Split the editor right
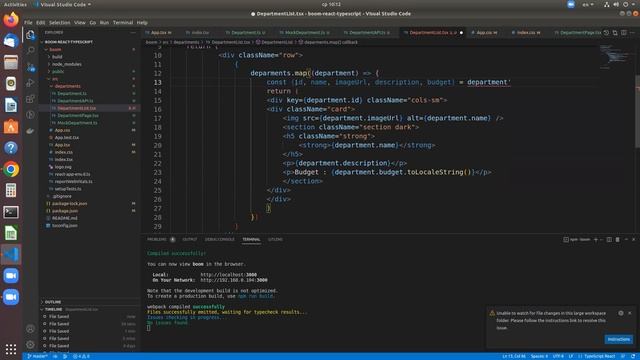The width and height of the screenshot is (640, 360). [624, 32]
